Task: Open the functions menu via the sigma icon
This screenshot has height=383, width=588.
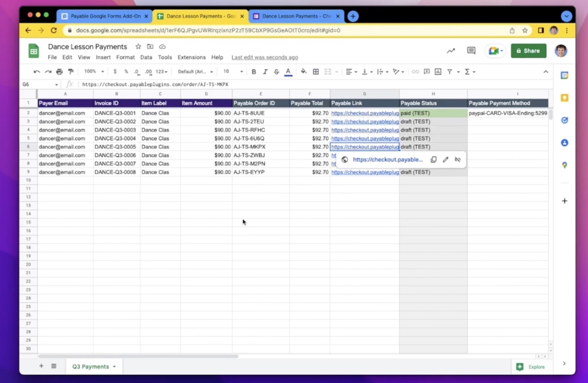Action: coord(468,72)
